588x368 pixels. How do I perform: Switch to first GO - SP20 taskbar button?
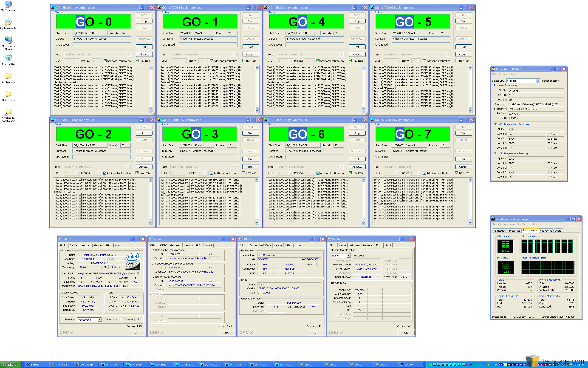coord(111,365)
